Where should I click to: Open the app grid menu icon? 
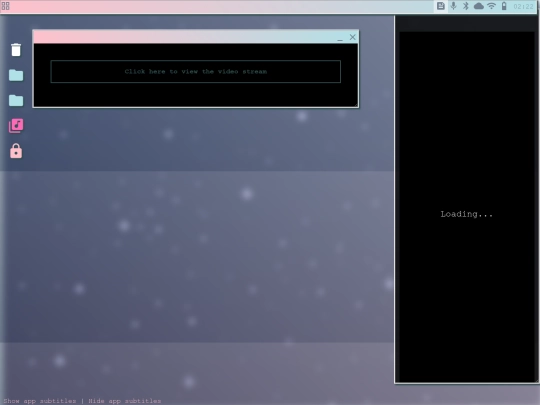pyautogui.click(x=6, y=6)
